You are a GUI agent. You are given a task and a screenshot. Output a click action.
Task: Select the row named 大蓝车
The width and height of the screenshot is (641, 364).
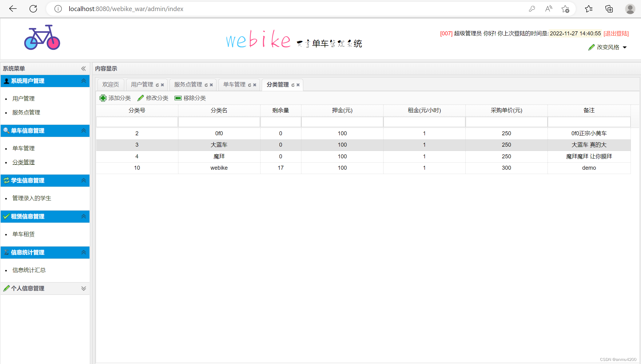pos(363,145)
